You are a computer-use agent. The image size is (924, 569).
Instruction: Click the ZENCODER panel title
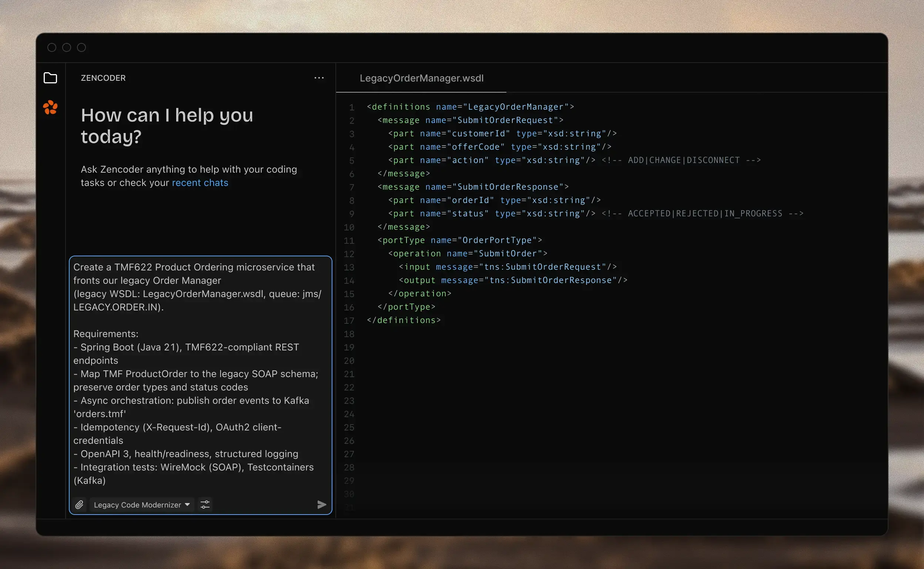click(103, 78)
